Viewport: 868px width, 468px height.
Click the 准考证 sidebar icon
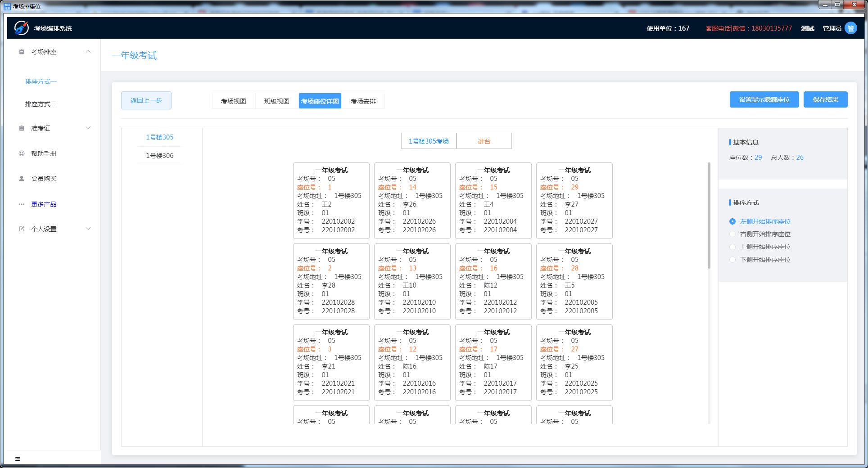coord(22,128)
